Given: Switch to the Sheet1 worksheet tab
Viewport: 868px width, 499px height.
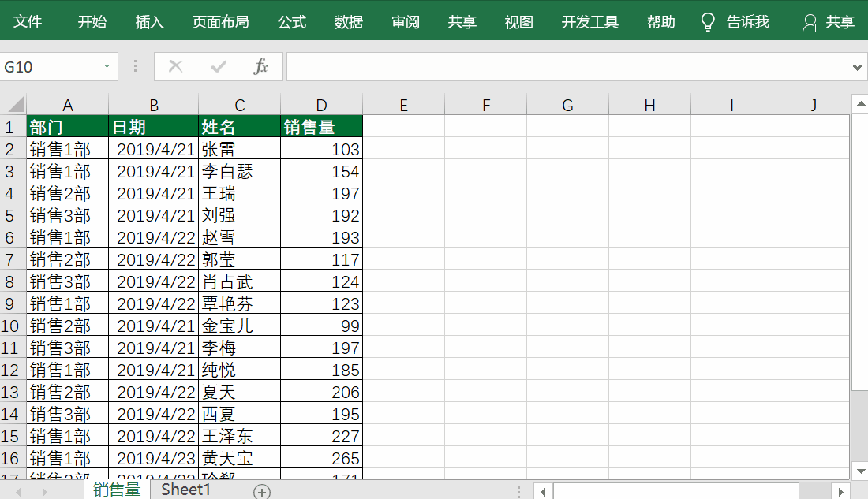Looking at the screenshot, I should point(185,489).
